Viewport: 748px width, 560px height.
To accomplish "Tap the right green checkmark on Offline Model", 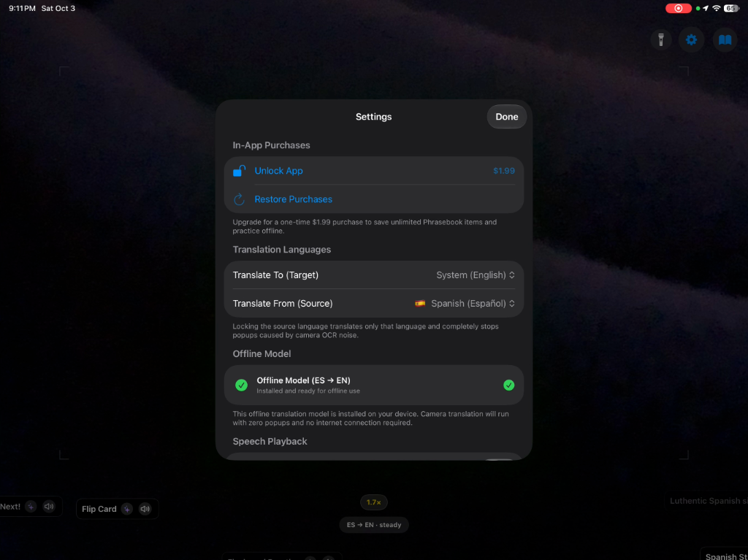I will click(x=508, y=385).
